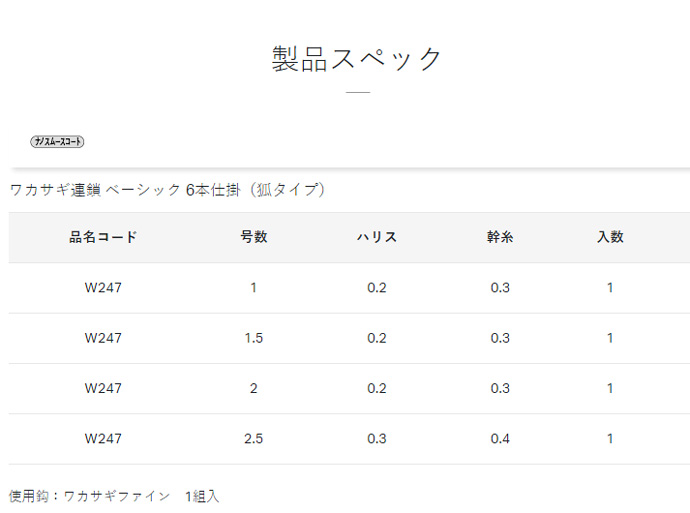The image size is (690, 513).
Task: Click ハリス 0.3 value in last row
Action: click(x=377, y=439)
